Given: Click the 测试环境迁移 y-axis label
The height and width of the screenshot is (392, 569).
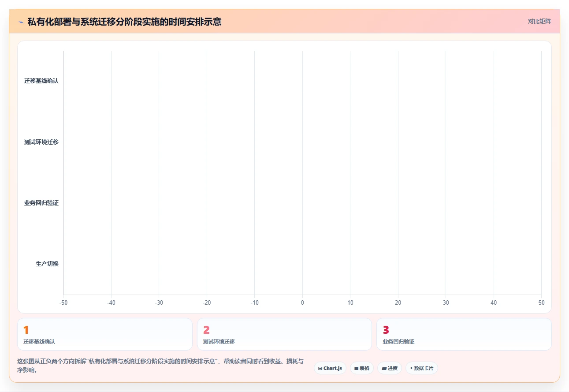Looking at the screenshot, I should tap(41, 142).
